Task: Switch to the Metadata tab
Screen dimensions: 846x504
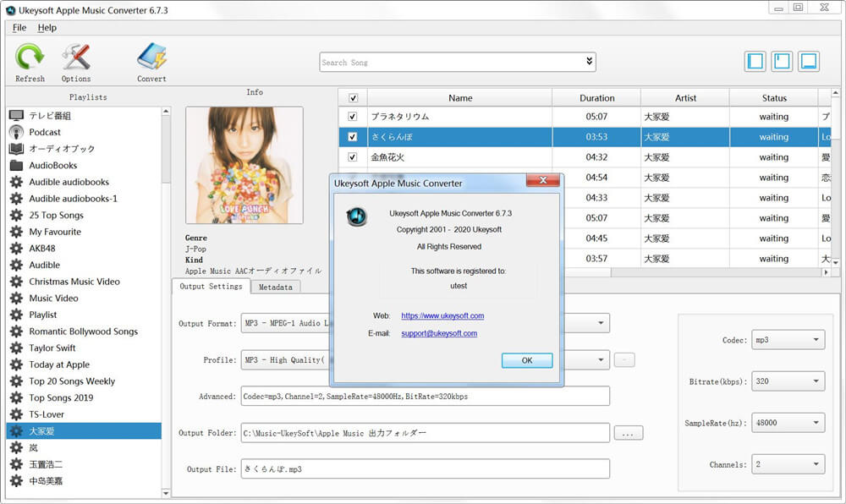Action: [x=275, y=287]
